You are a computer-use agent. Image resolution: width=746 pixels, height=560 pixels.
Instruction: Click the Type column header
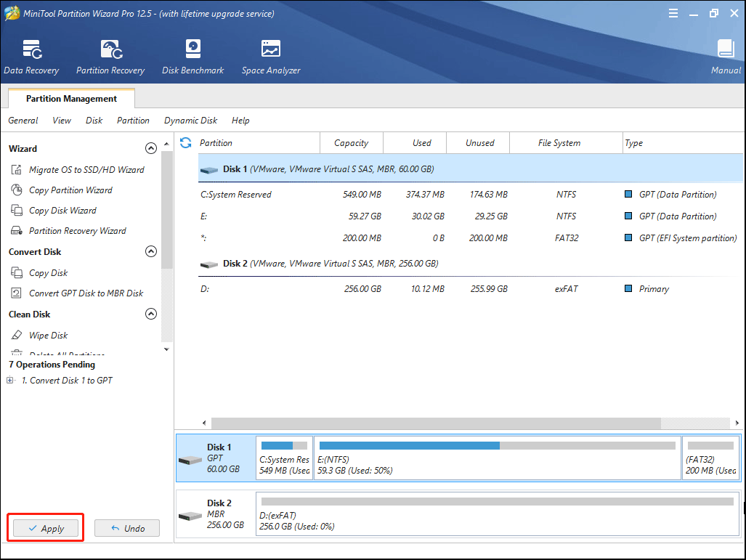[683, 143]
